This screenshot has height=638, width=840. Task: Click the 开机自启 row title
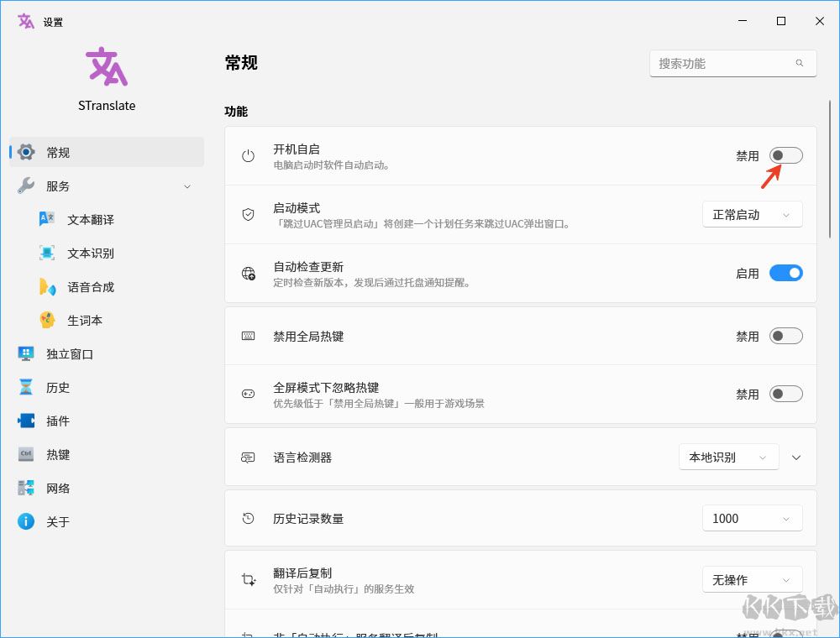(x=297, y=149)
